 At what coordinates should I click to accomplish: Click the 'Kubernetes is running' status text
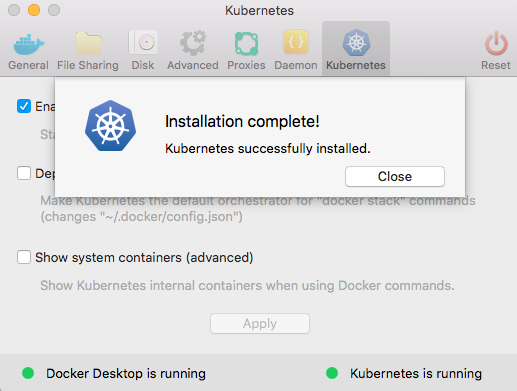tap(416, 373)
